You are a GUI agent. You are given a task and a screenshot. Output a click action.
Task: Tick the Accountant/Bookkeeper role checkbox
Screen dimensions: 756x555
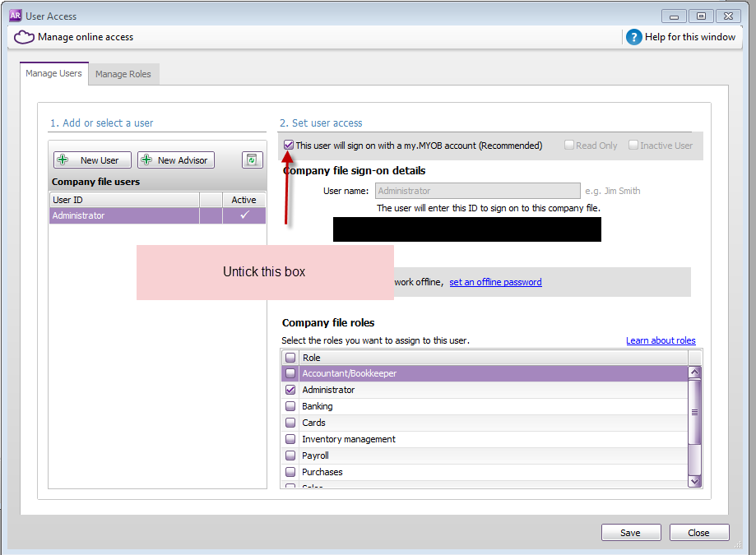(x=290, y=373)
